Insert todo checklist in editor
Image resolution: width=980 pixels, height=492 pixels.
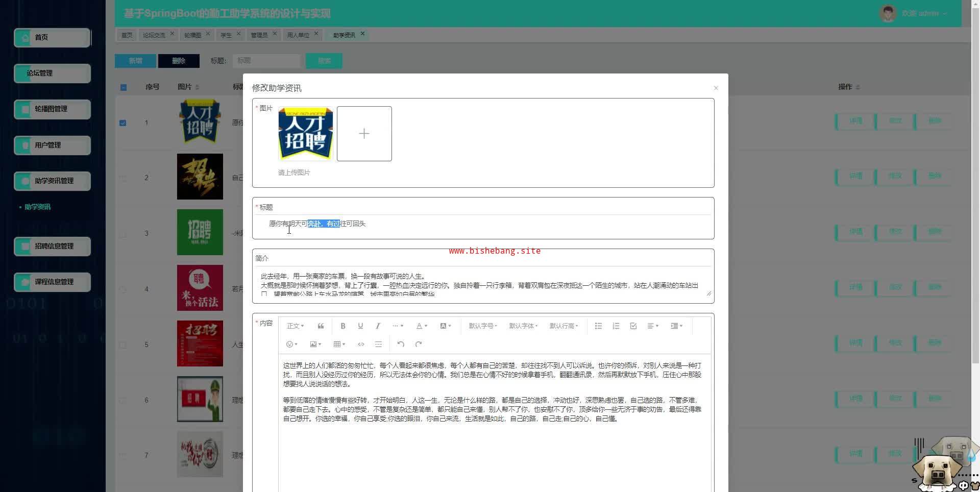(x=633, y=326)
